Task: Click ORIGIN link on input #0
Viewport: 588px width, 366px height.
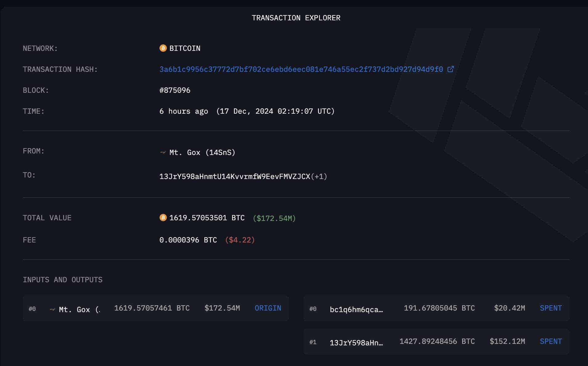Action: (x=268, y=308)
